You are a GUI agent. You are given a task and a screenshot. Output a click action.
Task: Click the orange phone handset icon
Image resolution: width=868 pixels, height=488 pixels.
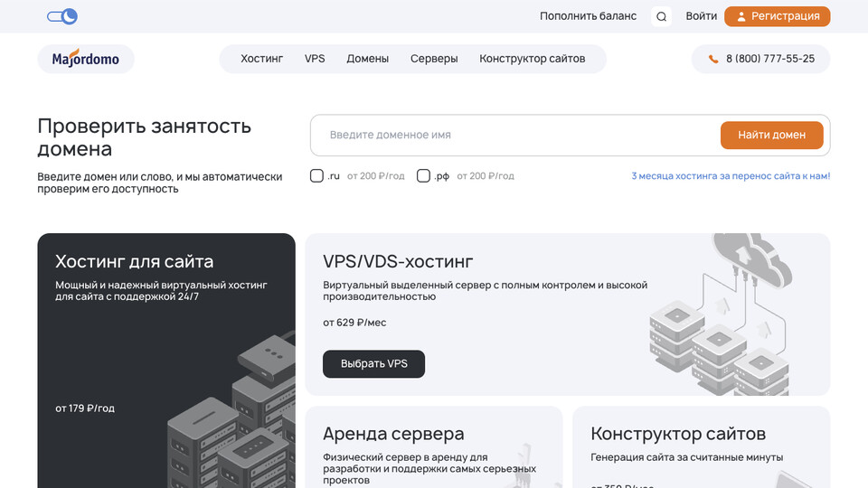pyautogui.click(x=713, y=60)
